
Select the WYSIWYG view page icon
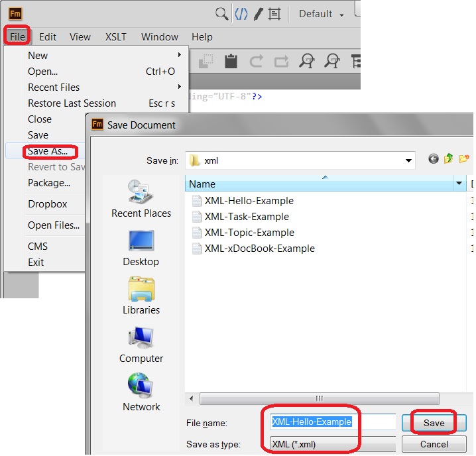point(274,14)
